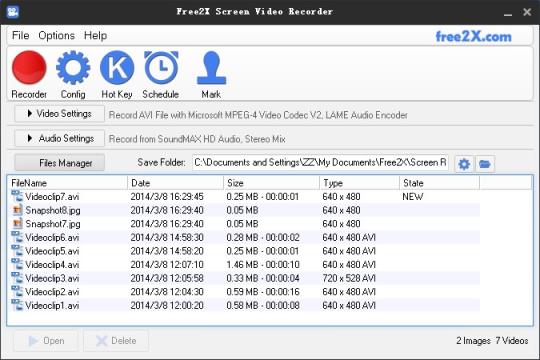Toggle the Files Manager panel
540x360 pixels.
pos(59,163)
